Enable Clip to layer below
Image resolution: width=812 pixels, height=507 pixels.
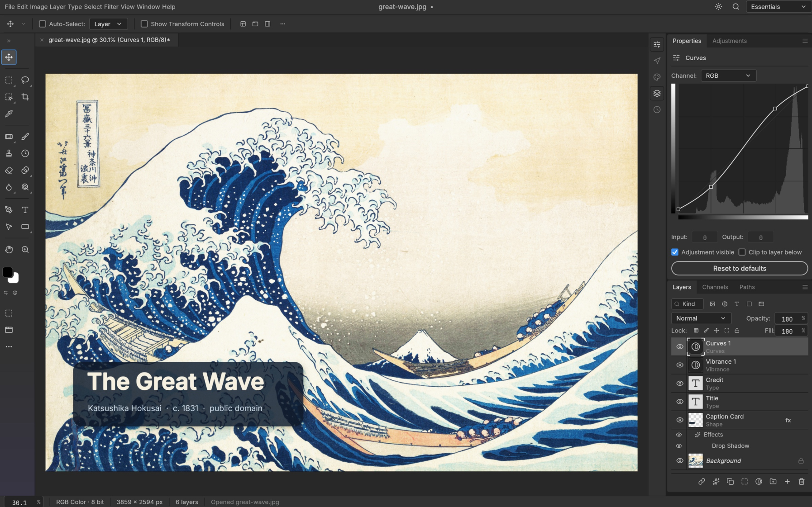[742, 252]
